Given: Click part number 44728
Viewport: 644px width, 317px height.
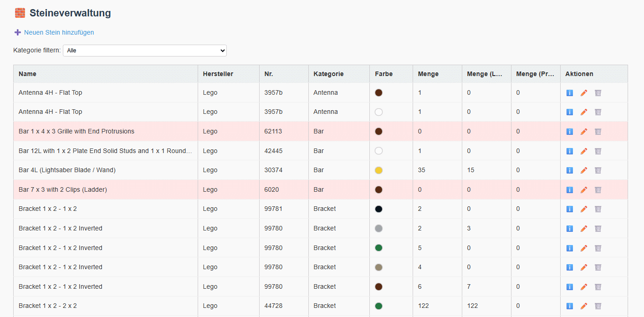Looking at the screenshot, I should [x=273, y=306].
